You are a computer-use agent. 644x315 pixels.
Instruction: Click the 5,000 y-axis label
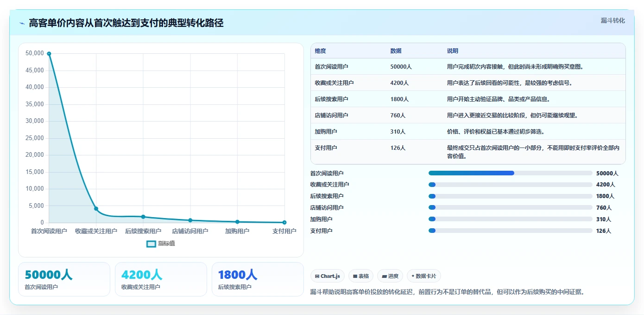pos(36,206)
